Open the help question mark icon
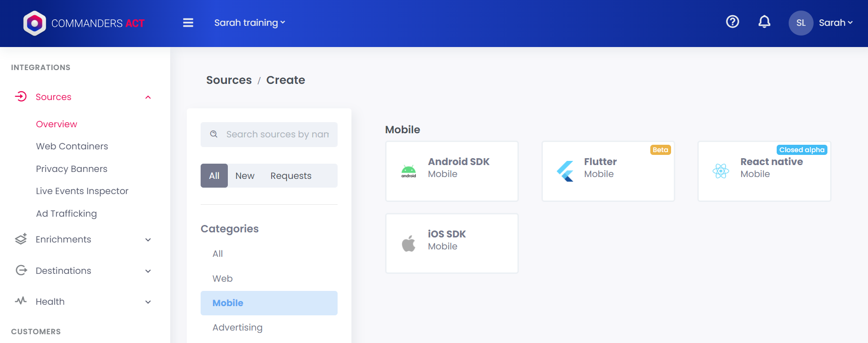This screenshot has width=868, height=343. (732, 22)
